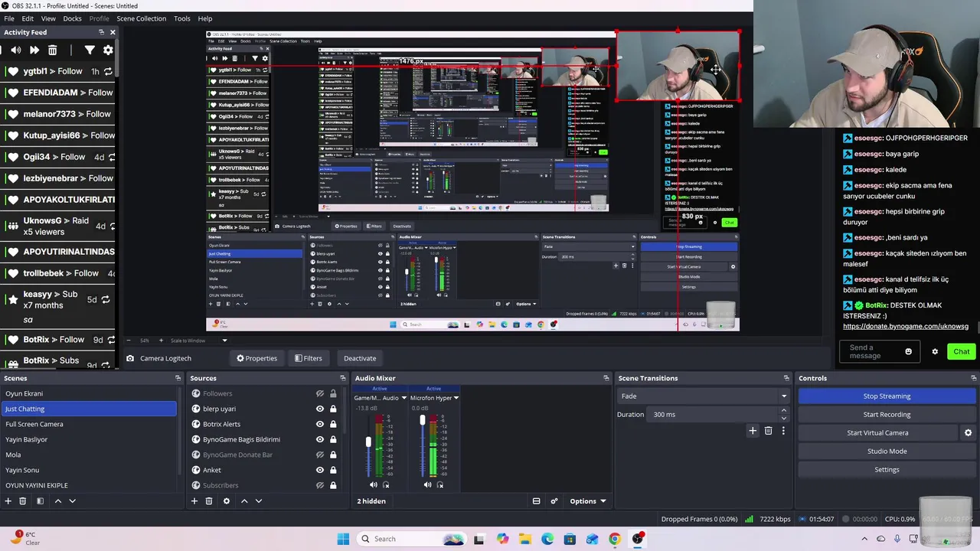Open the Docks menu
The width and height of the screenshot is (980, 551).
(72, 18)
